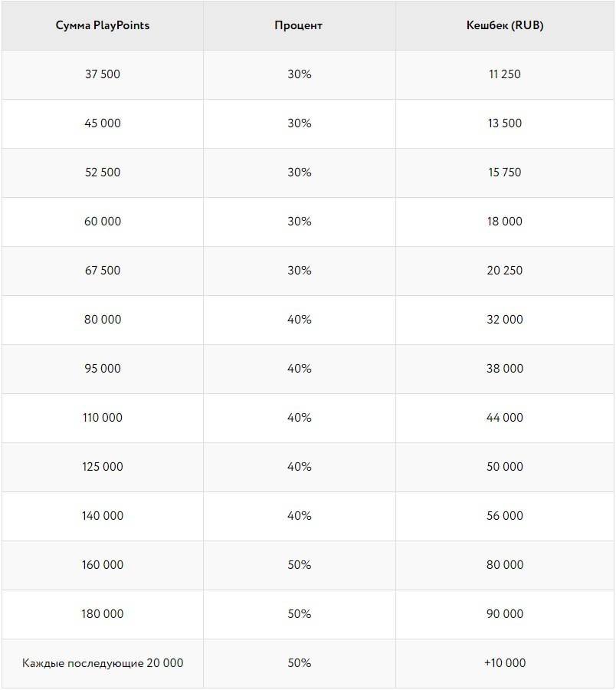This screenshot has width=616, height=690.
Task: Select the 180 000 PlayPoints cell
Action: tap(103, 614)
